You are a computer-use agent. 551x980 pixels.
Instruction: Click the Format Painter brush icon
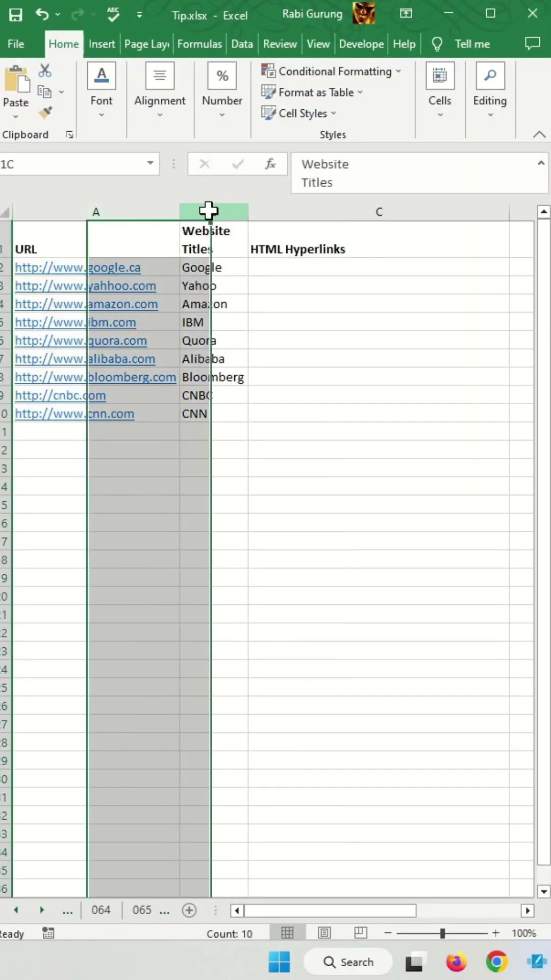coord(45,112)
